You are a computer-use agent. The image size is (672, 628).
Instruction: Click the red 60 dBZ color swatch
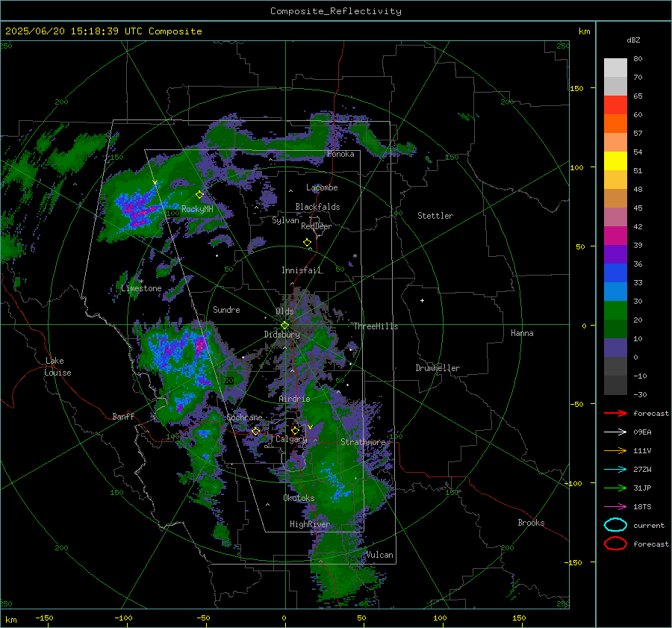point(615,105)
